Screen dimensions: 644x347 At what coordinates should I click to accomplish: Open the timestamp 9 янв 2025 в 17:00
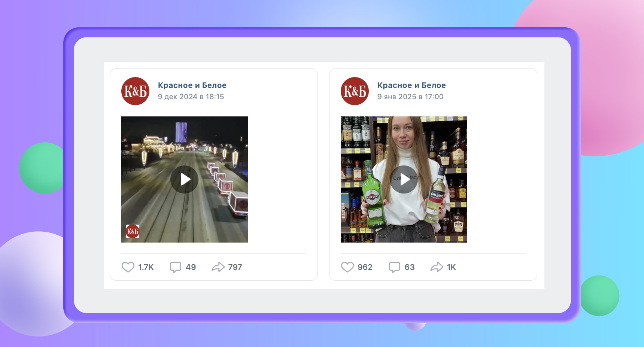coord(410,97)
